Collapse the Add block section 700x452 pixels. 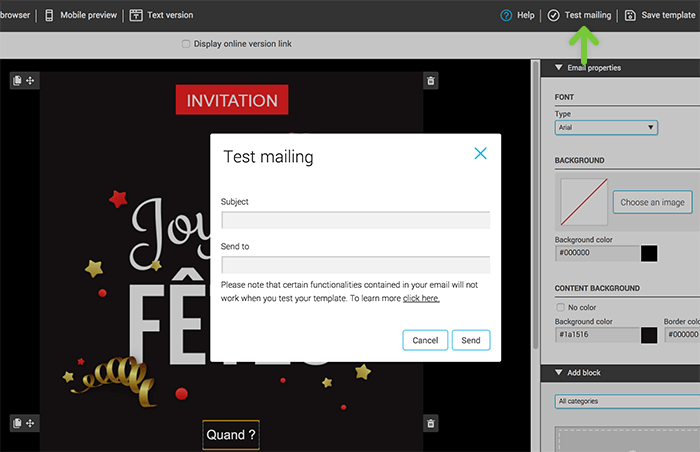[x=558, y=373]
